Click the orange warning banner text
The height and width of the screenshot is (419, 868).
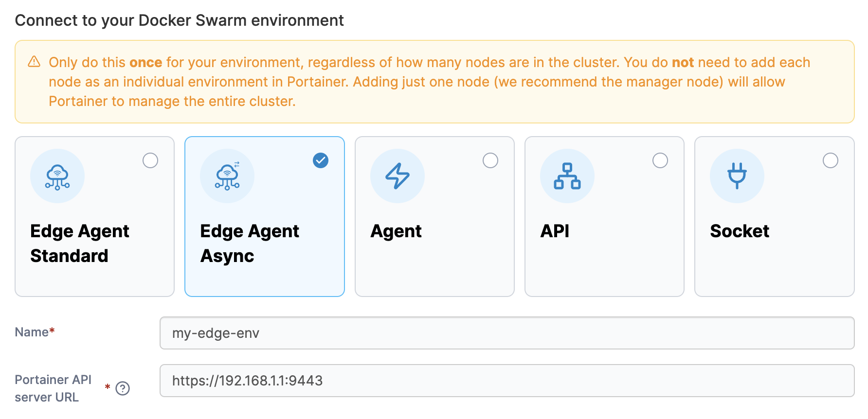click(x=428, y=82)
